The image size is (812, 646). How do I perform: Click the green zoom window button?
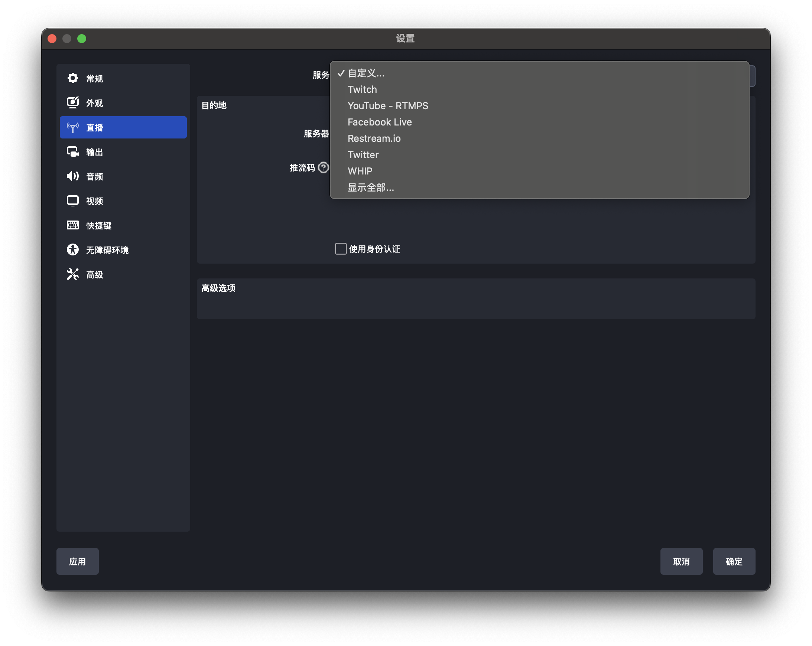[82, 39]
